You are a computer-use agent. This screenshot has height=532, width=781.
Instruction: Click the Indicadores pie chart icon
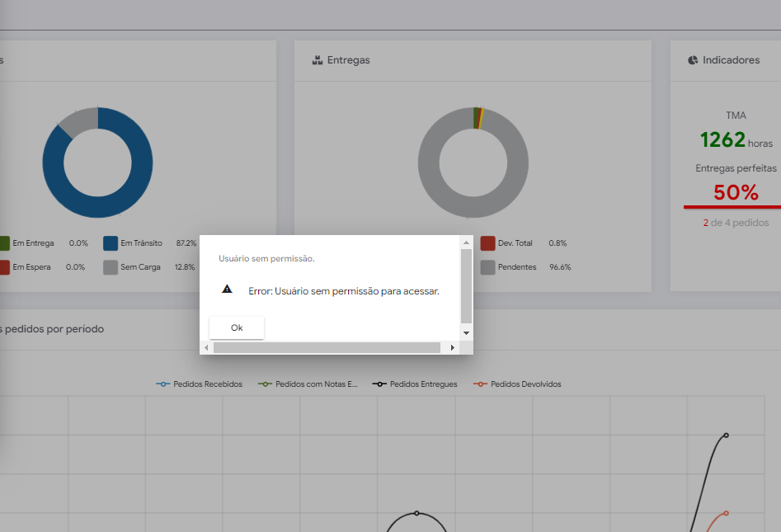click(x=693, y=60)
